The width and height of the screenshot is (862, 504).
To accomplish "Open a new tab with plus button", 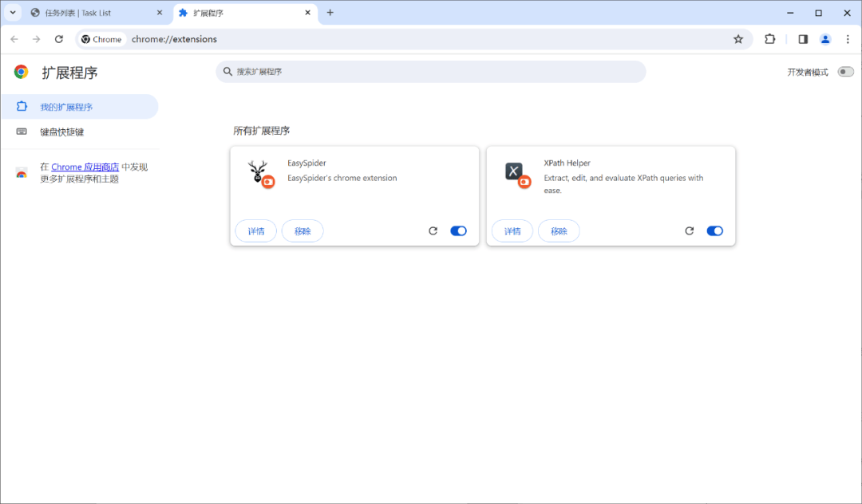I will point(330,13).
